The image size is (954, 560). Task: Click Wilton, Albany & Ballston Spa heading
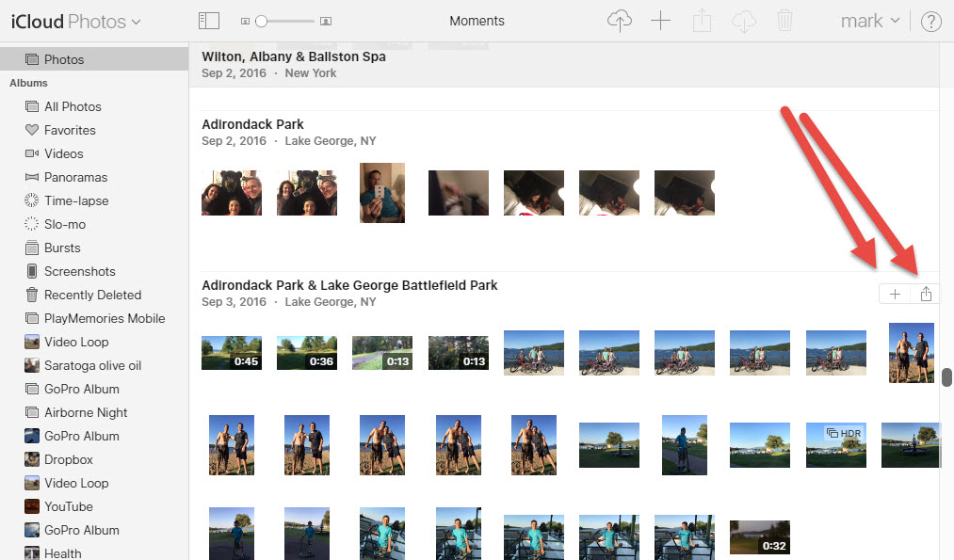pyautogui.click(x=293, y=56)
